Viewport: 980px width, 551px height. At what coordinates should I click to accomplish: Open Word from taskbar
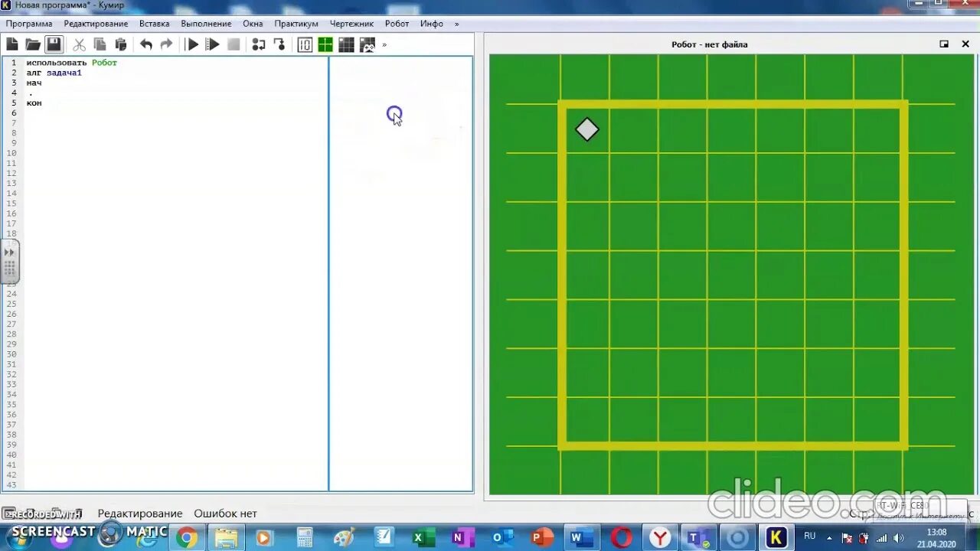[x=582, y=538]
